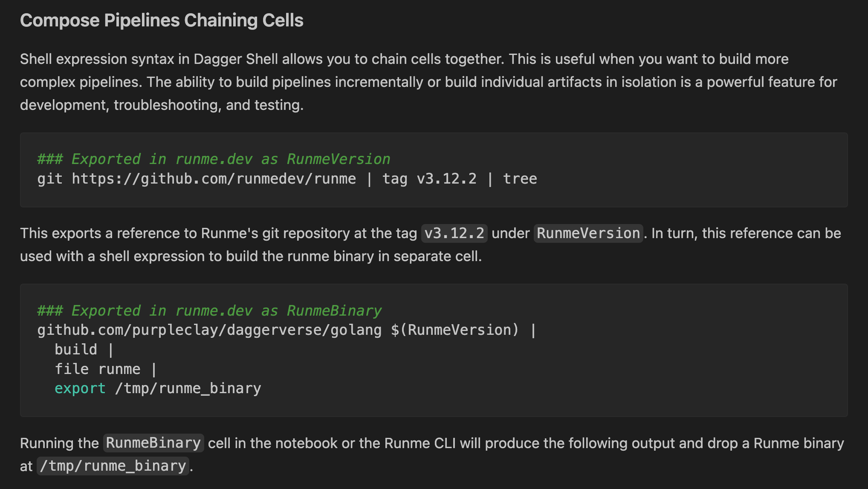Click the v3.12.2 inline code tag
The image size is (868, 489).
[x=454, y=233]
